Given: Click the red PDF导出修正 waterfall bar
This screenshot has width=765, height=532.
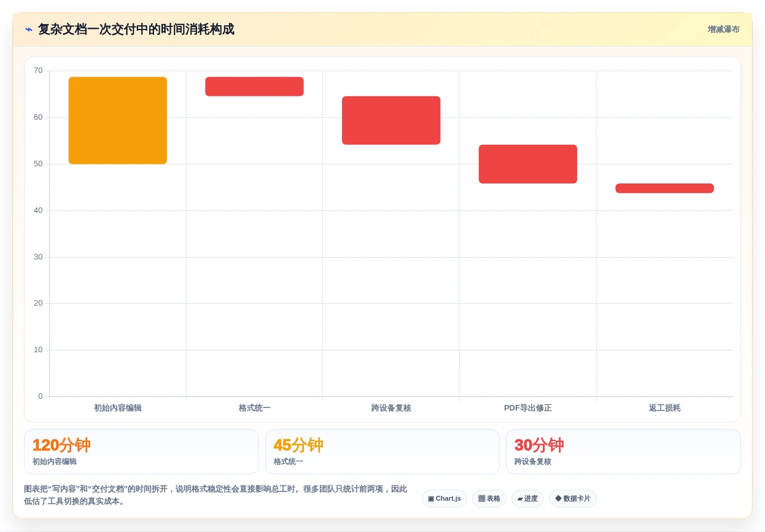Looking at the screenshot, I should (528, 164).
